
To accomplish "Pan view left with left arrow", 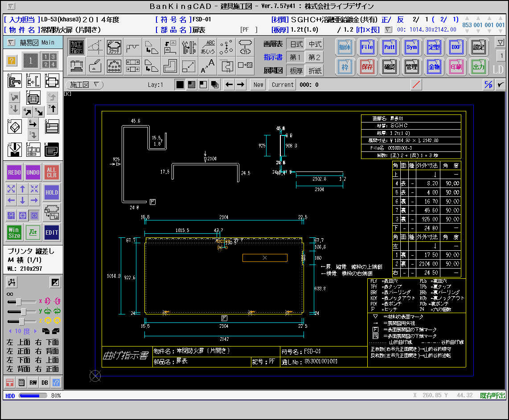I will point(11,200).
